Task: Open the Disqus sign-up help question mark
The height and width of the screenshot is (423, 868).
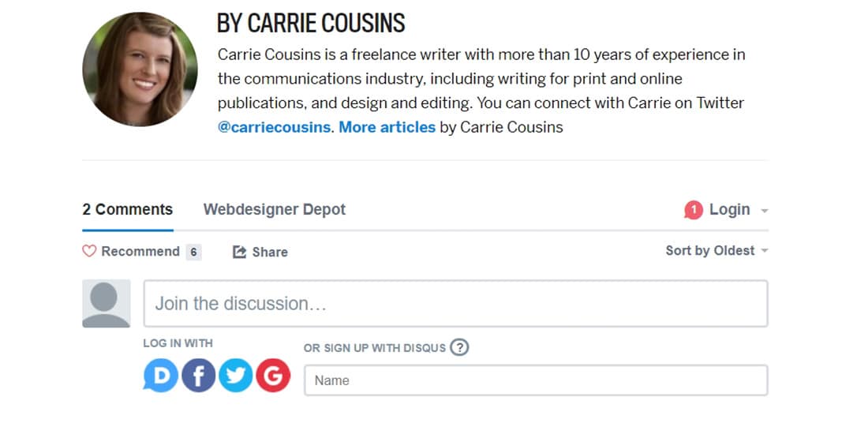Action: (x=459, y=348)
